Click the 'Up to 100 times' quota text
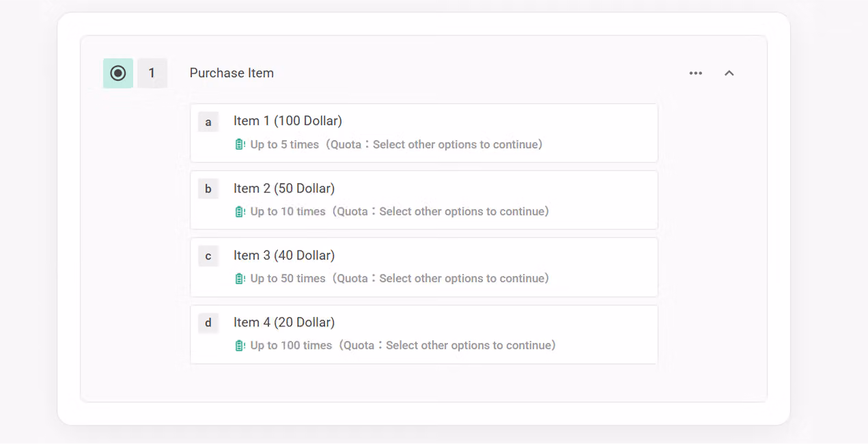Screen dimensions: 868x444 [292, 346]
